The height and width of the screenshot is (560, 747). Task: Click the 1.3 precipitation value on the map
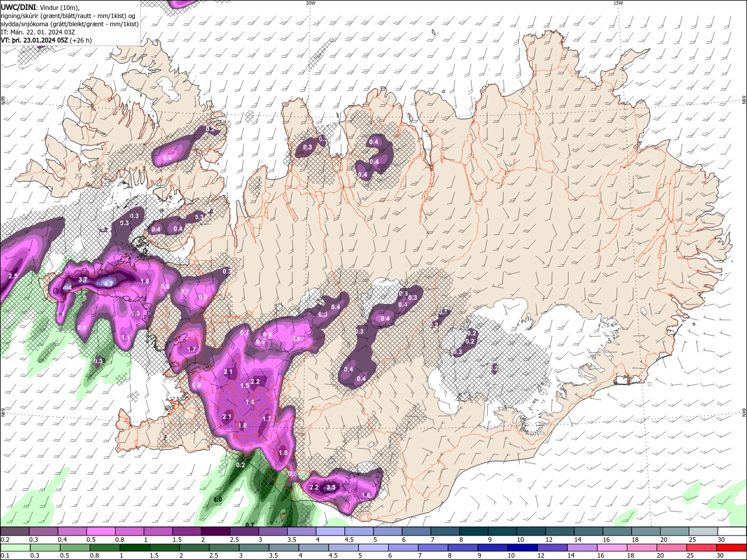[x=136, y=314]
